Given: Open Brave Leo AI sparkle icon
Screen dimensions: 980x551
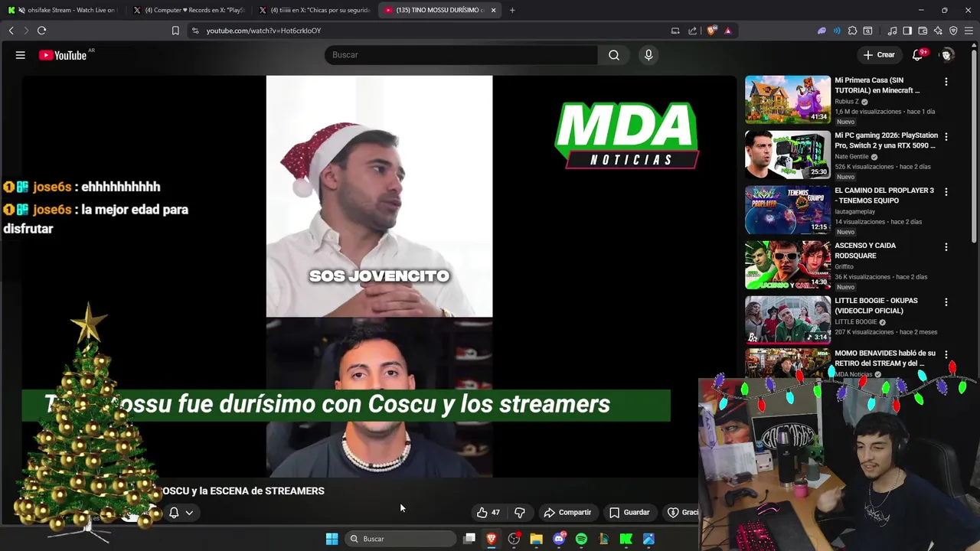Looking at the screenshot, I should point(938,31).
